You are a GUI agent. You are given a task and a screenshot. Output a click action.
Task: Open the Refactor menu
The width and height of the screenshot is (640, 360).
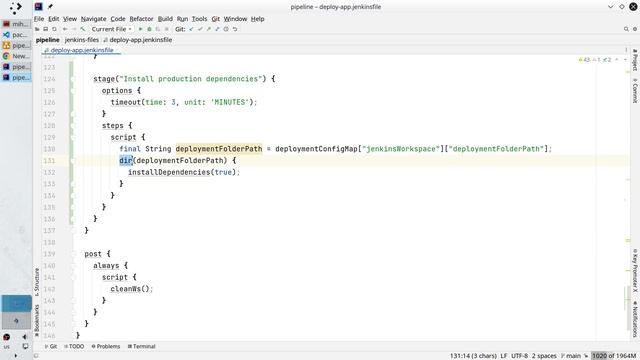(141, 19)
